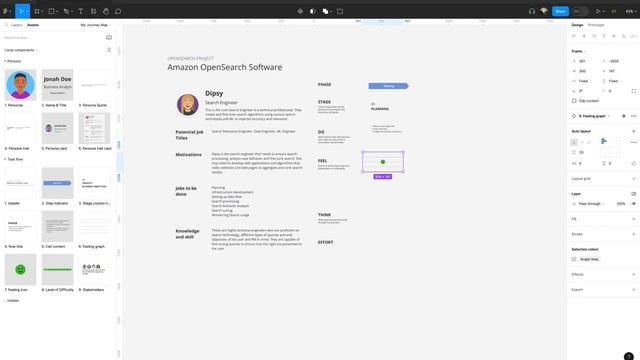The width and height of the screenshot is (640, 360).
Task: Select the 8. Level of Difficulty thumbnail
Action: [58, 269]
